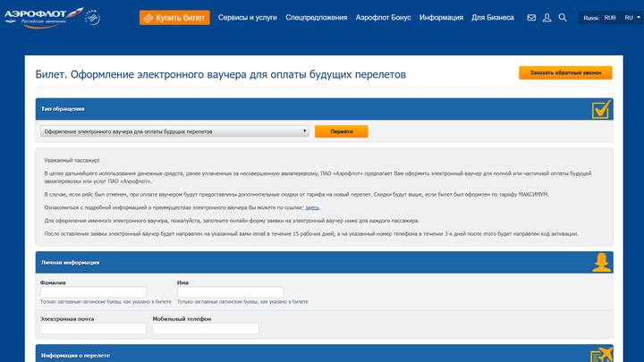The height and width of the screenshot is (362, 644).
Task: Click the Тип обращения section header text
Action: (63, 109)
